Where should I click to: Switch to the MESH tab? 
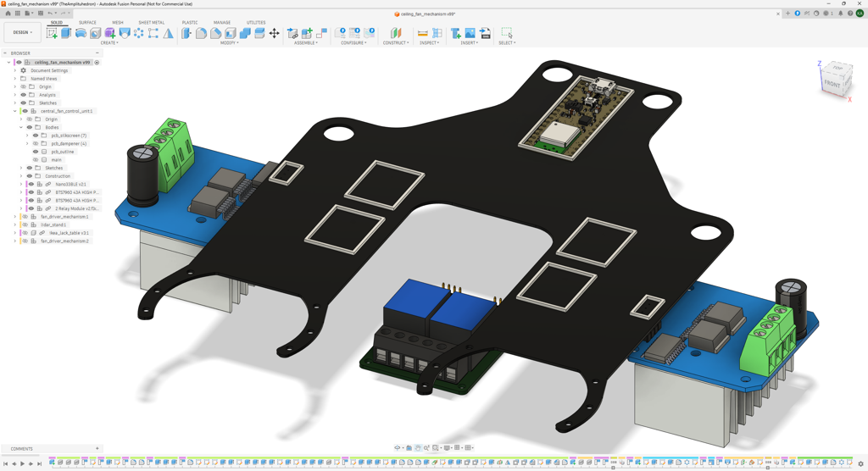[117, 23]
